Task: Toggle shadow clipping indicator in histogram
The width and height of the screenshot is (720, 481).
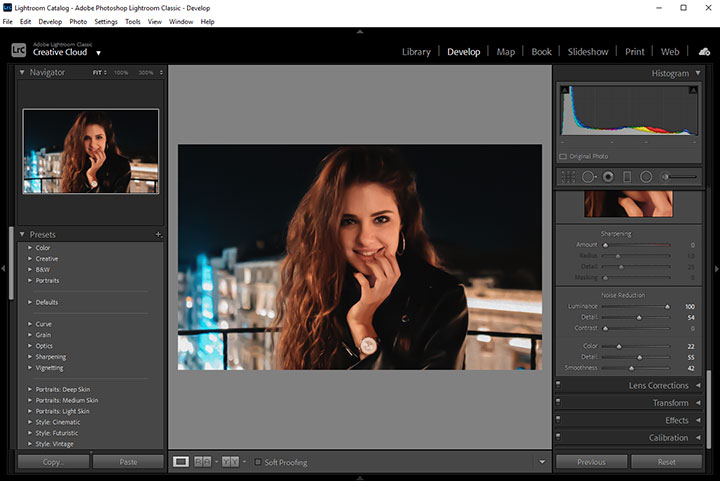Action: pos(564,90)
